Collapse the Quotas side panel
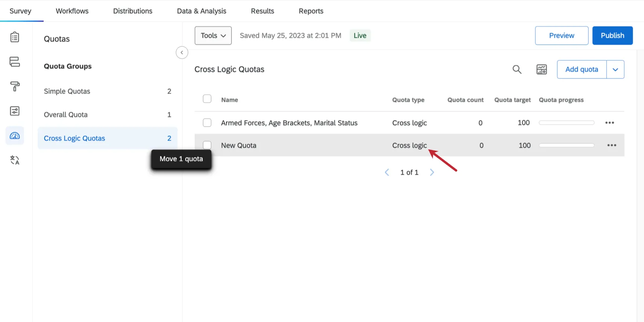This screenshot has height=322, width=644. (182, 53)
